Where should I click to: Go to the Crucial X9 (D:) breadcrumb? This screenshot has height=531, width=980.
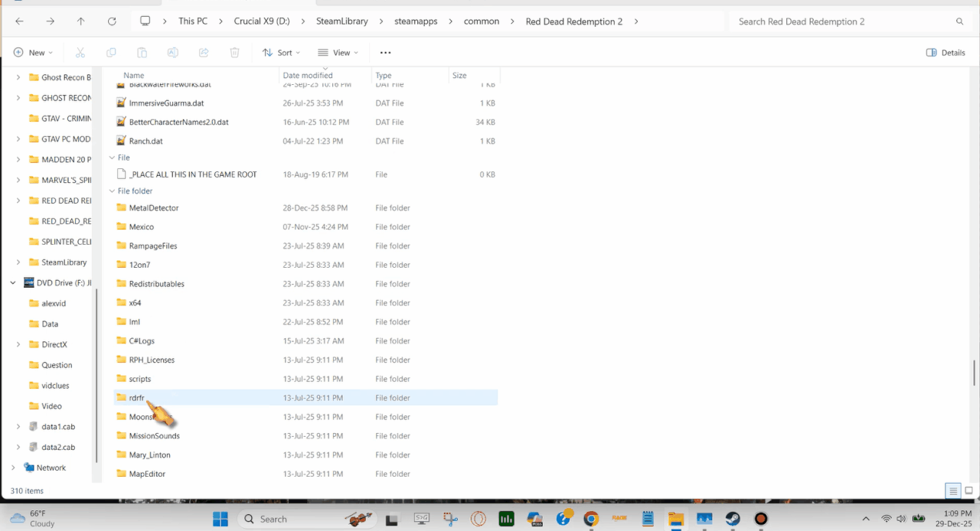point(263,21)
